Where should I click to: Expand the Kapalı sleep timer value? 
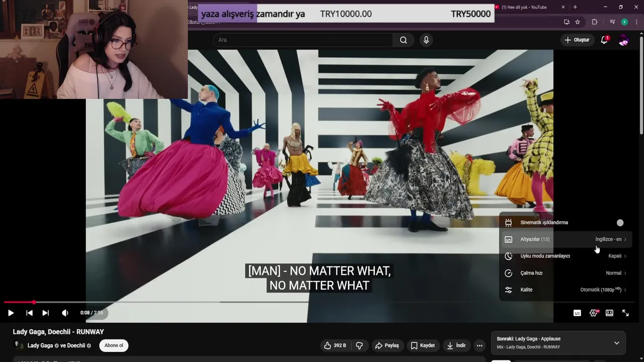(x=617, y=256)
